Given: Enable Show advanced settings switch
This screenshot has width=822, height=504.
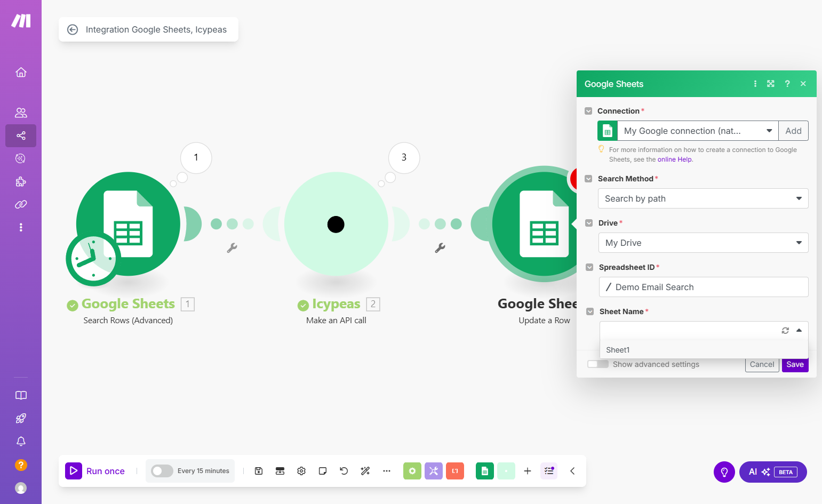Looking at the screenshot, I should 598,364.
